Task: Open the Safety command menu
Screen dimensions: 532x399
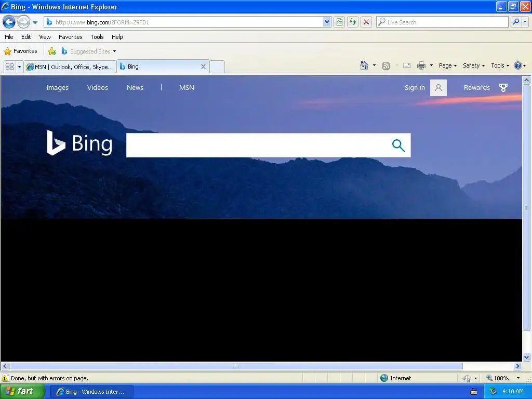Action: [x=474, y=65]
